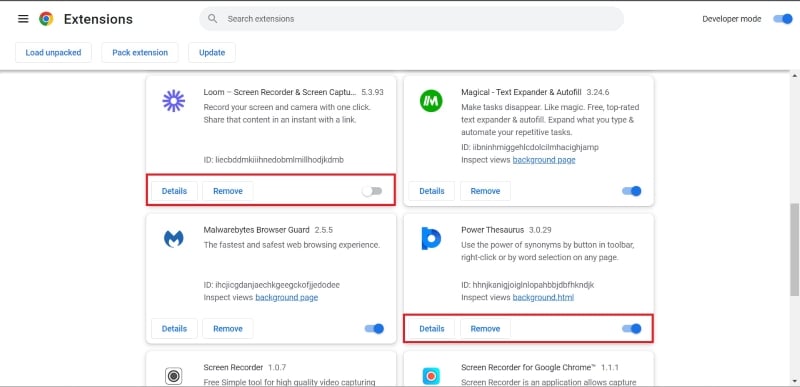
Task: Open the hamburger main menu
Action: [23, 19]
